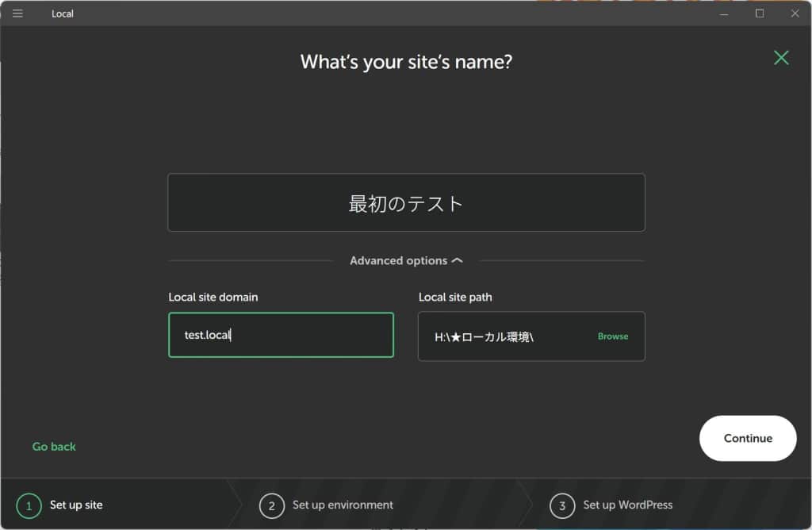Select the Set up site step label
This screenshot has width=812, height=530.
click(76, 505)
